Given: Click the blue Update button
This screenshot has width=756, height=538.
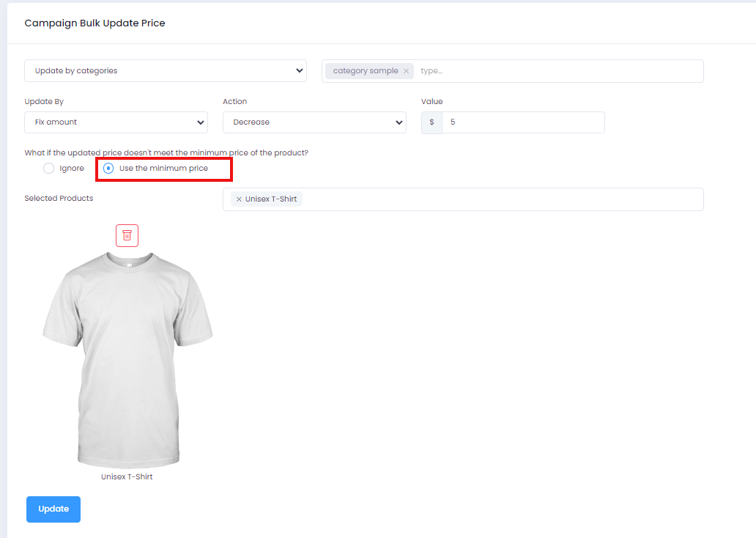Looking at the screenshot, I should point(53,509).
